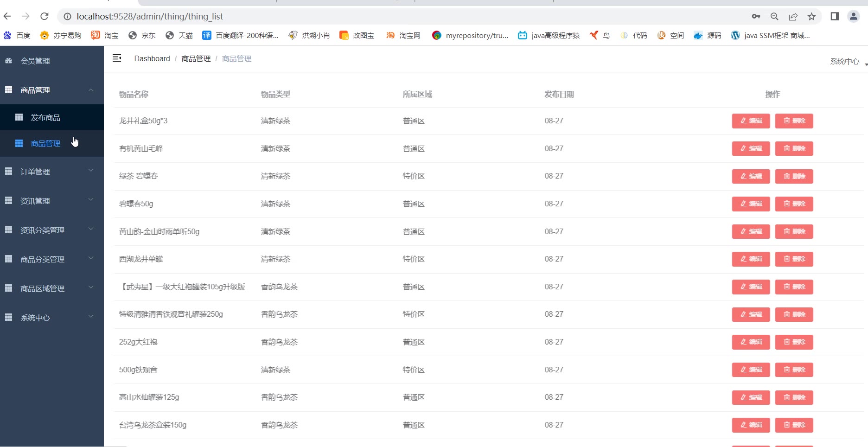868x447 pixels.
Task: Share this page icon in address bar
Action: tap(793, 17)
